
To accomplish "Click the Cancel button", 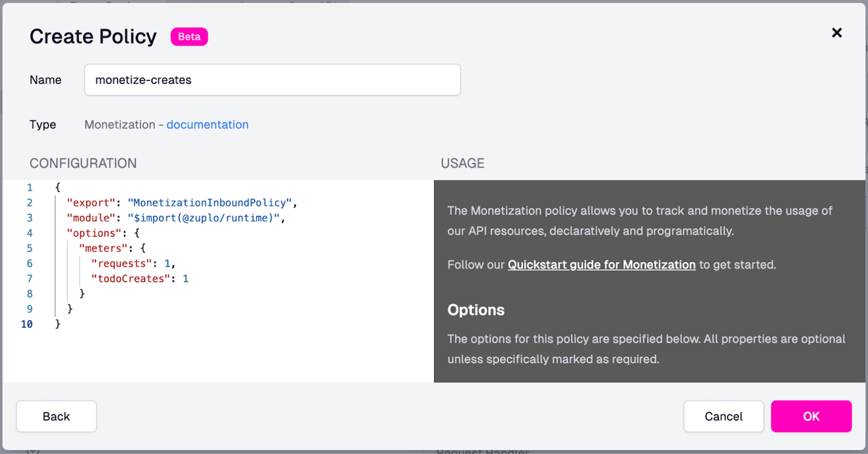I will pyautogui.click(x=723, y=416).
